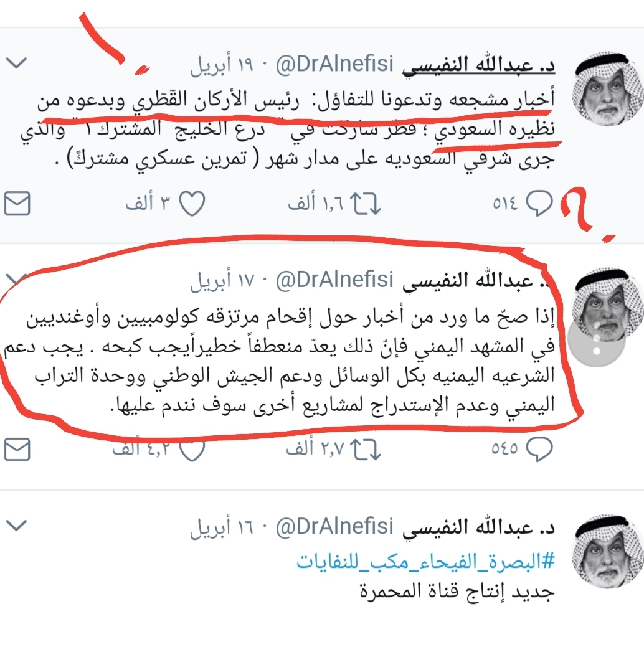This screenshot has width=644, height=647.
Task: Open the #البصرة_الفيحاء_مكب_للنفايات hashtag
Action: coord(425,562)
